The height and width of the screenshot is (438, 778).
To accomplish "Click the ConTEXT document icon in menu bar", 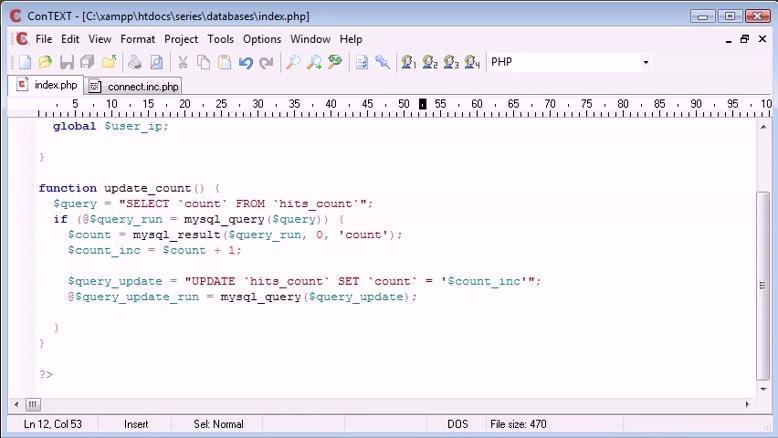I will (x=22, y=39).
